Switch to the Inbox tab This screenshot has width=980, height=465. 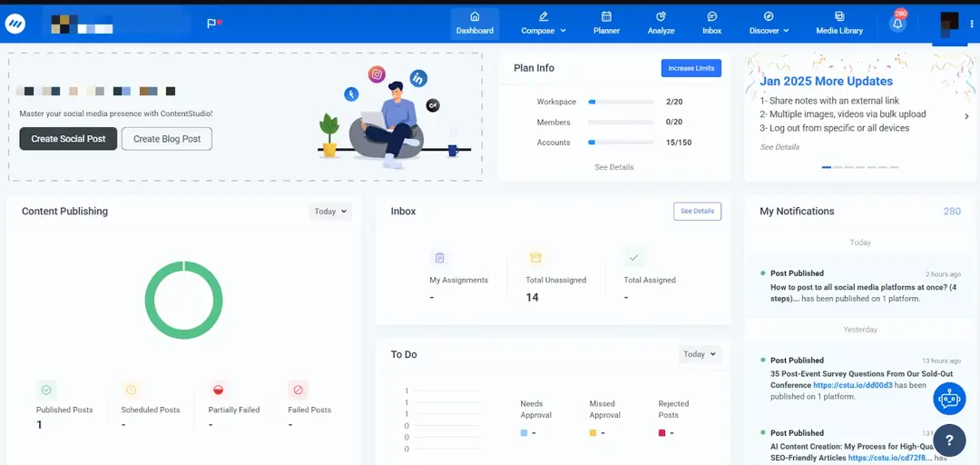click(x=712, y=24)
